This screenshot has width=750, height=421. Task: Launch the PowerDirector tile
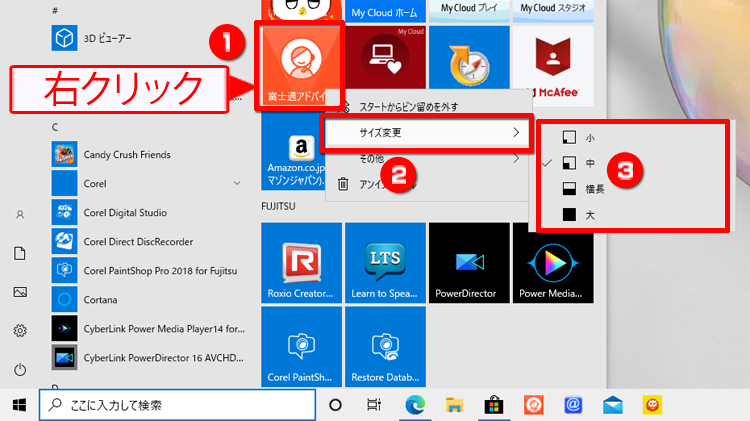469,263
